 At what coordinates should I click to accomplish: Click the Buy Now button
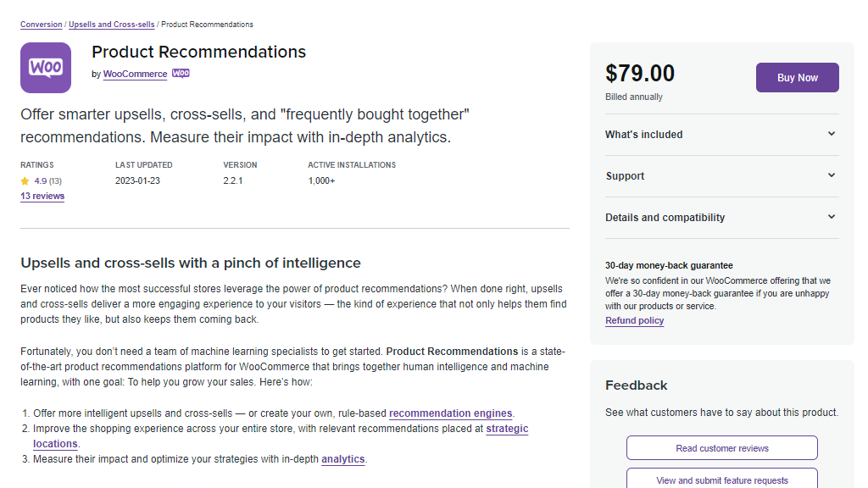coord(797,77)
